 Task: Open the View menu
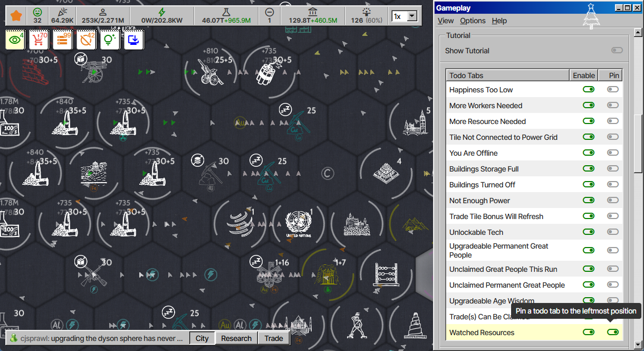[446, 21]
